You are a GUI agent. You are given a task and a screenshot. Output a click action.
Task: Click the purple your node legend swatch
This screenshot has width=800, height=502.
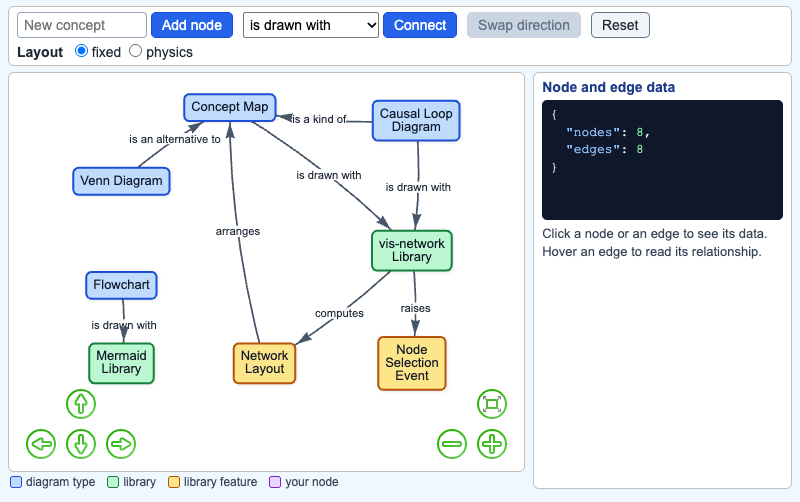(275, 482)
